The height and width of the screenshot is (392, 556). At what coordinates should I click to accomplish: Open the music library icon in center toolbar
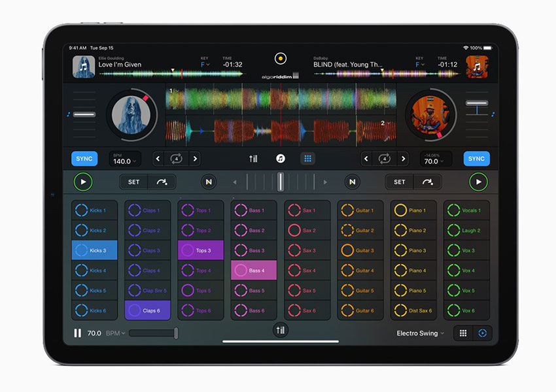click(x=281, y=159)
